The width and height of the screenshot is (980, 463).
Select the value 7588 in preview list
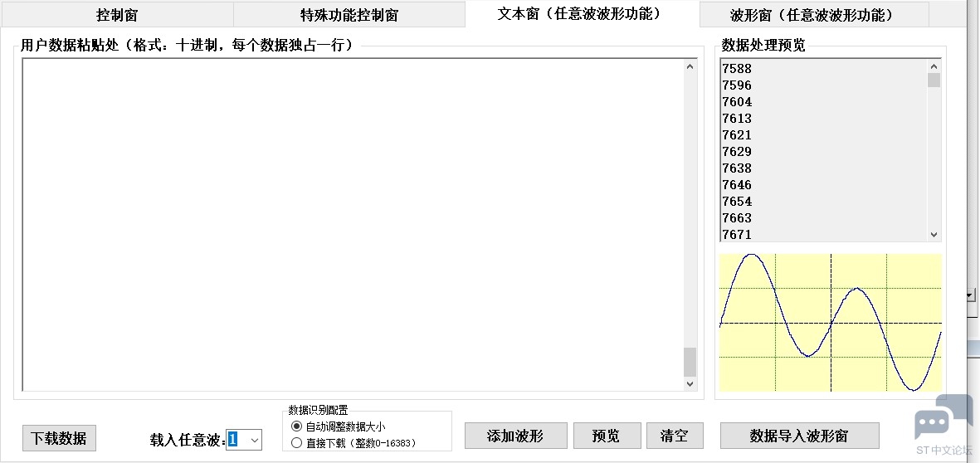pyautogui.click(x=737, y=69)
